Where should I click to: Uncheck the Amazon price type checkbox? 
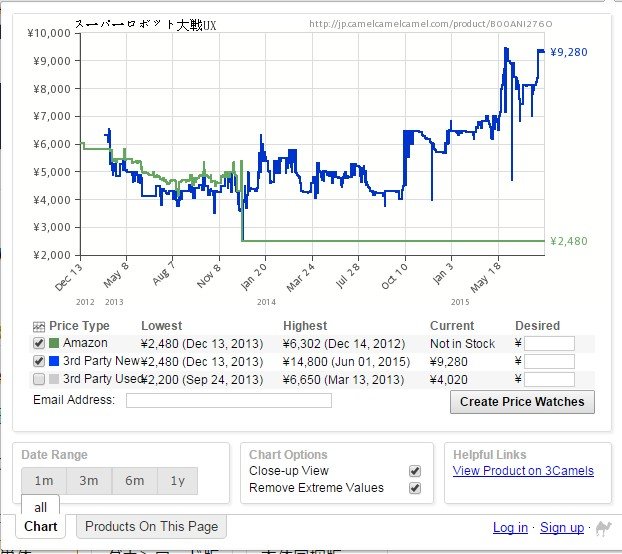[39, 344]
